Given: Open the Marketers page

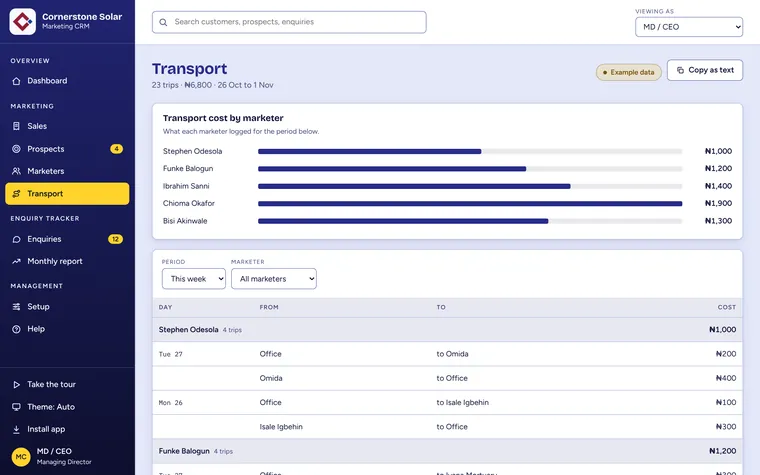Looking at the screenshot, I should pyautogui.click(x=67, y=171).
